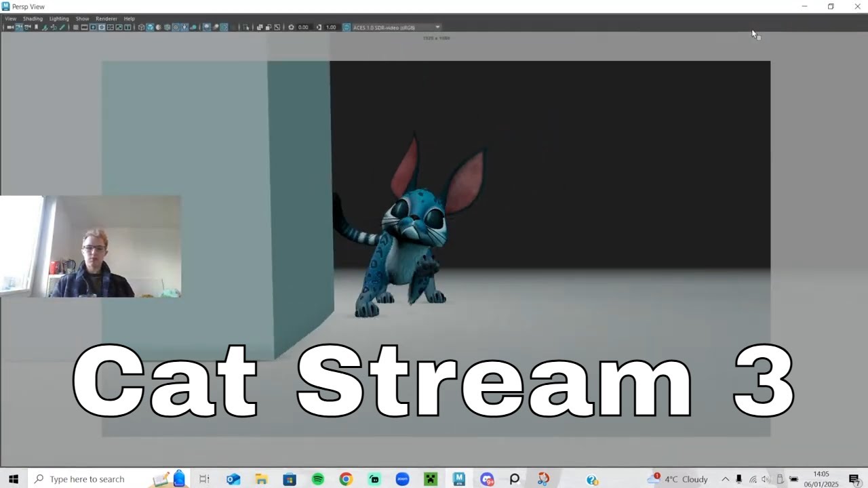Open the Show menu
The width and height of the screenshot is (868, 488).
82,18
